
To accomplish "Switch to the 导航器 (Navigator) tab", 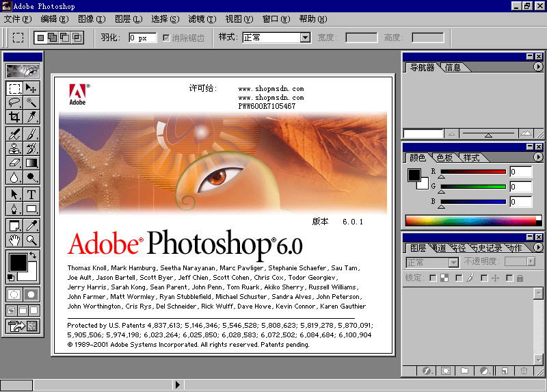I will [x=422, y=67].
